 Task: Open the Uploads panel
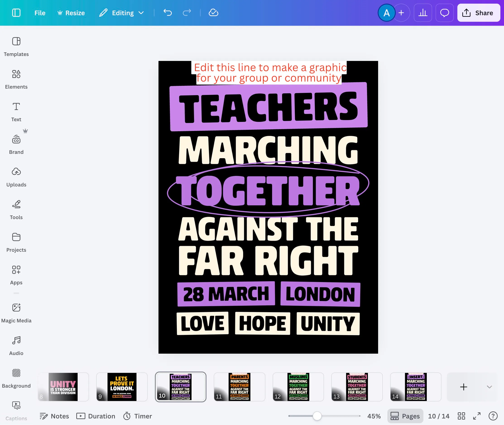click(x=16, y=176)
